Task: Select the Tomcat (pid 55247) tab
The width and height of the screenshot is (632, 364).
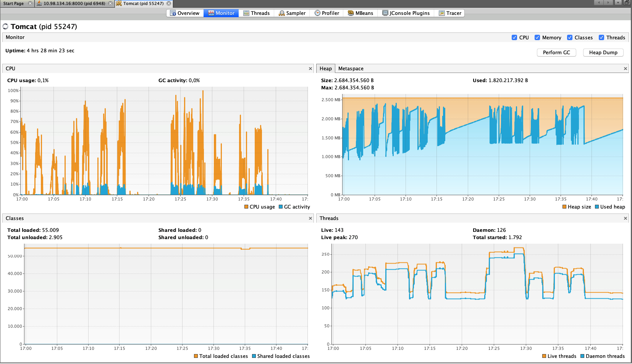Action: [143, 3]
